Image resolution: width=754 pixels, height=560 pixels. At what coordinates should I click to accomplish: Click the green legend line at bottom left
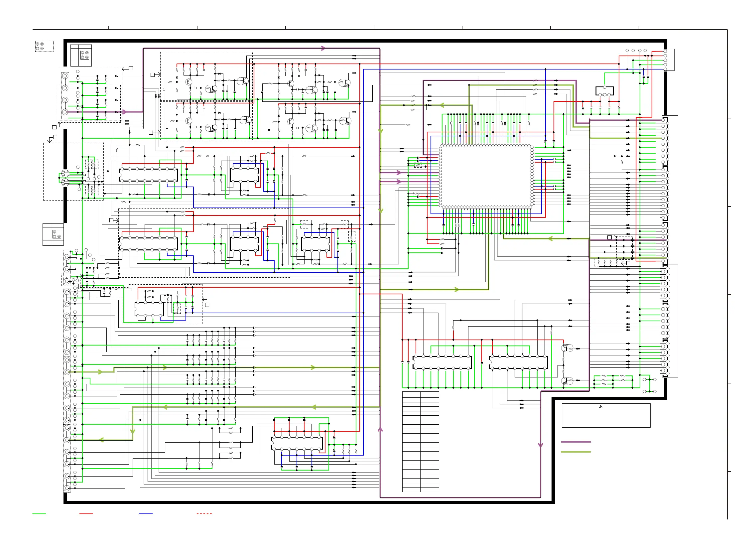pyautogui.click(x=39, y=513)
